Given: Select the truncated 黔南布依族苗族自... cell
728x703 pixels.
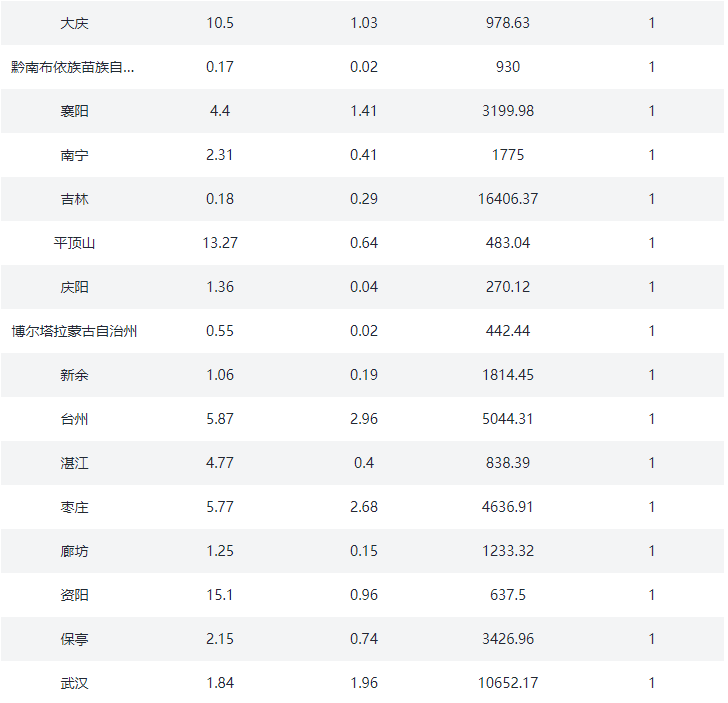Looking at the screenshot, I should pos(73,67).
